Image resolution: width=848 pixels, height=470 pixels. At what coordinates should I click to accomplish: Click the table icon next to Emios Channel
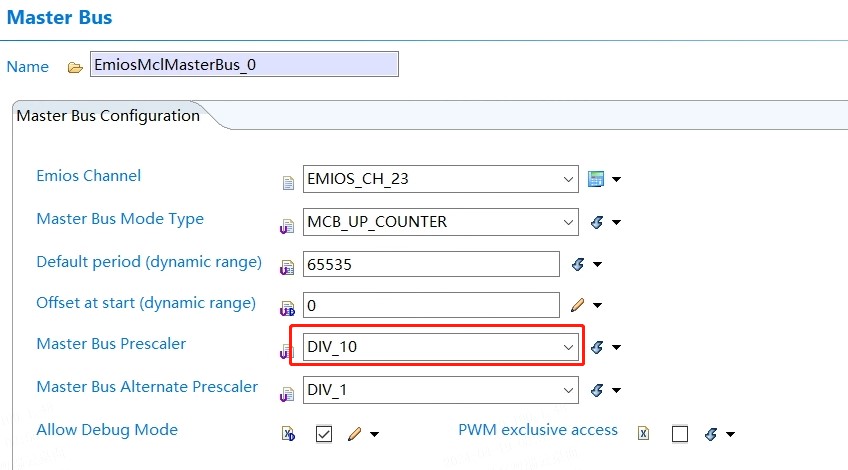(596, 179)
